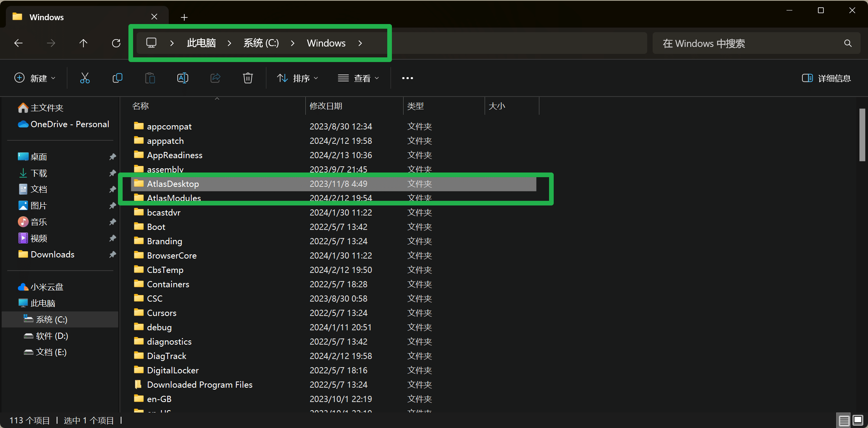Open the 查看 view dropdown
868x428 pixels.
358,78
